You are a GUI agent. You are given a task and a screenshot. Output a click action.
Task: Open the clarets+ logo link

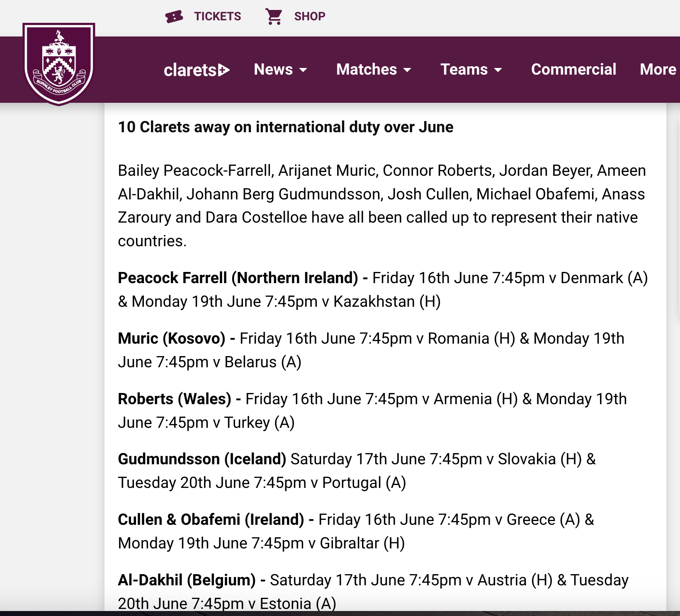click(197, 70)
